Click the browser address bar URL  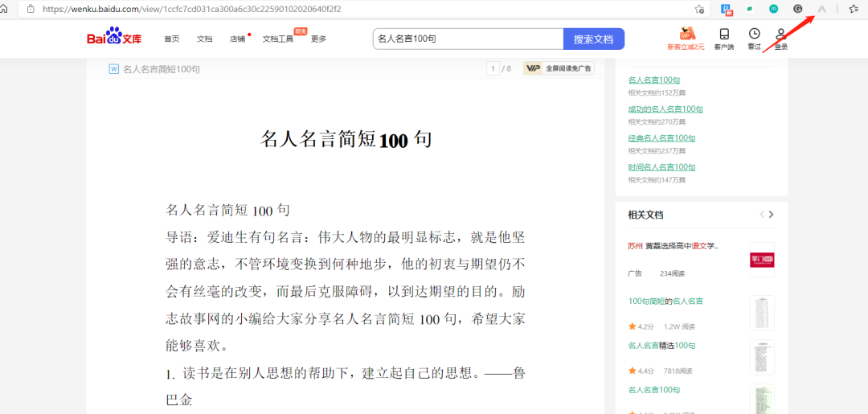coord(191,9)
